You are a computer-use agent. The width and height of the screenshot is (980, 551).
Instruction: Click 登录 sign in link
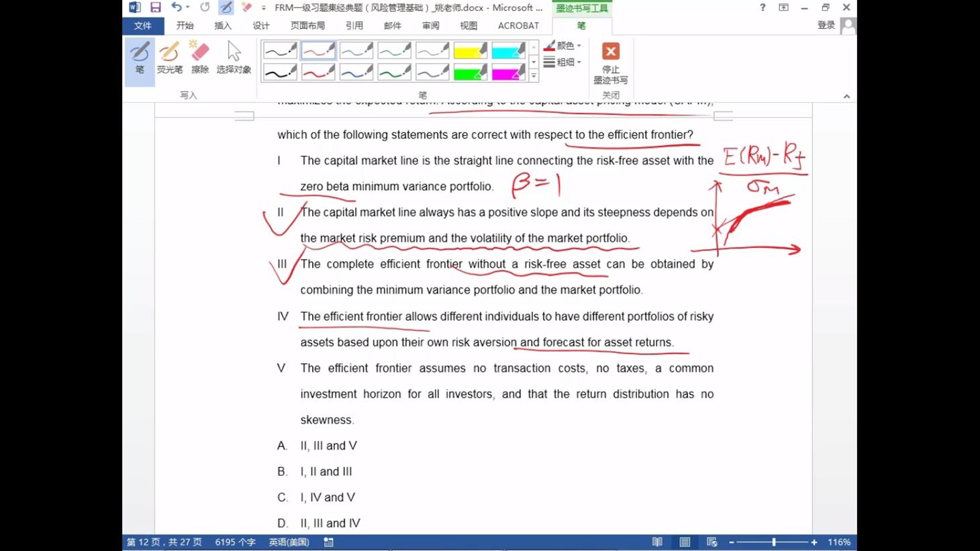pyautogui.click(x=826, y=25)
